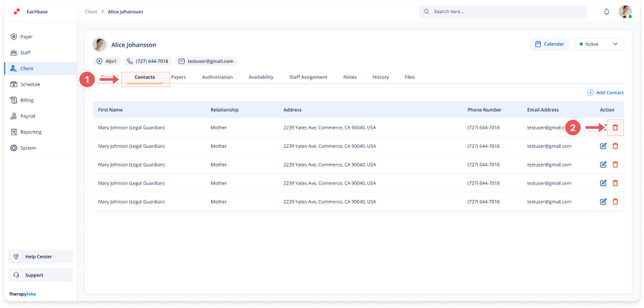Open the notifications bell icon
This screenshot has height=308, width=644.
coord(606,12)
